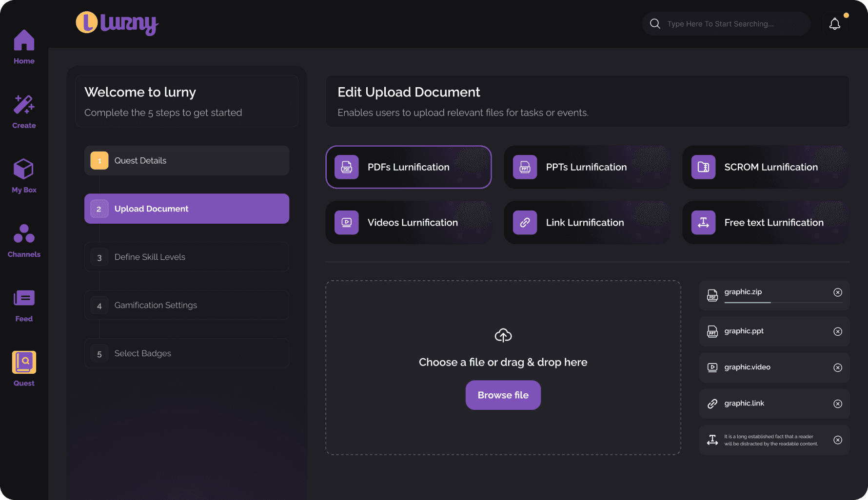Viewport: 868px width, 500px height.
Task: Click the Create magic wand icon
Action: [24, 105]
